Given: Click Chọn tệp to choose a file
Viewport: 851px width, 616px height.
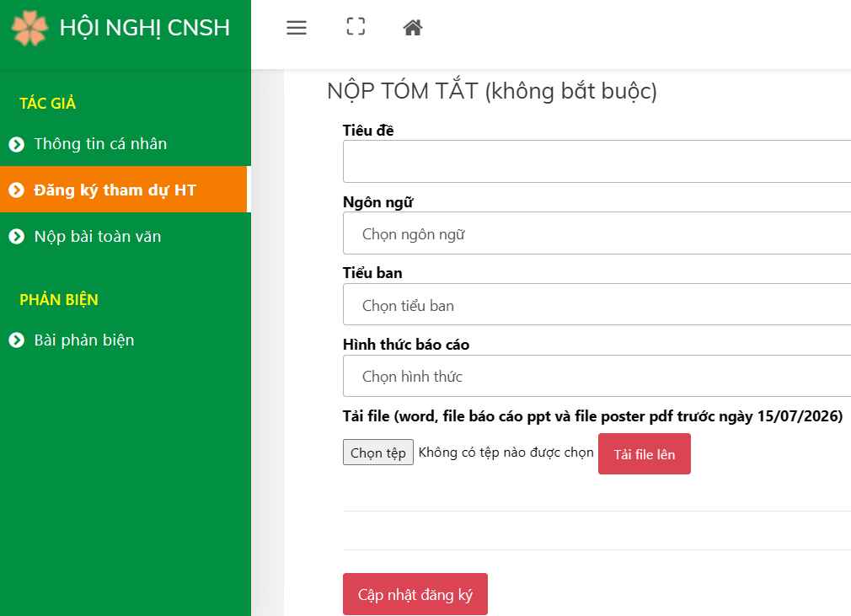Looking at the screenshot, I should (x=377, y=453).
